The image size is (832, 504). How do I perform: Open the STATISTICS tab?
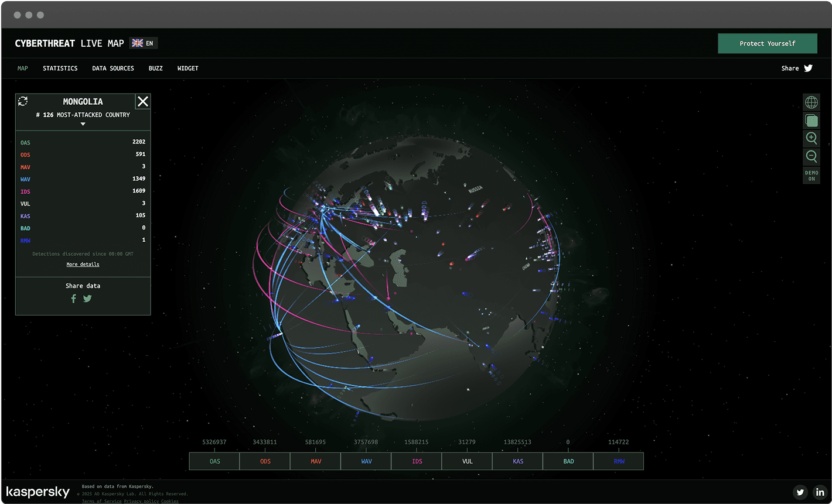pyautogui.click(x=60, y=68)
